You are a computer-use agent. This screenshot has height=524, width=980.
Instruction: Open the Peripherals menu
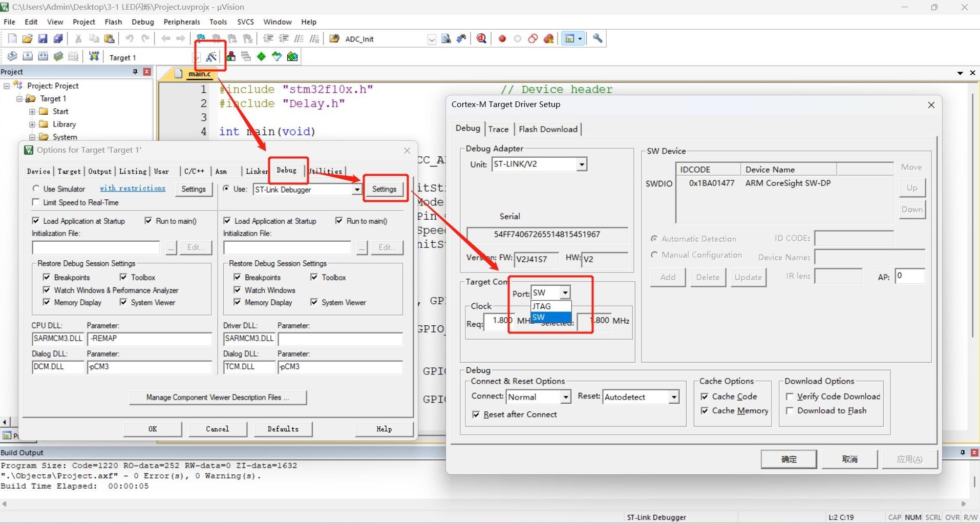(x=182, y=22)
